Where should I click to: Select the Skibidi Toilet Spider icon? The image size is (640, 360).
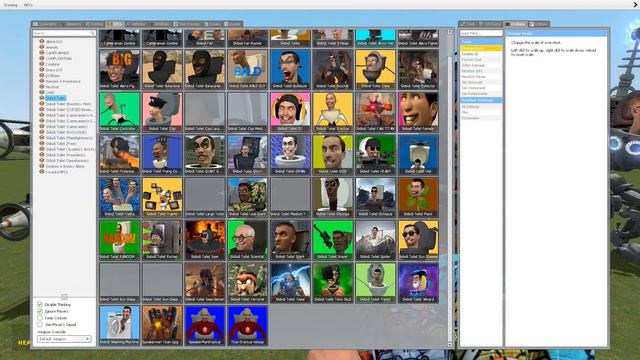point(376,240)
